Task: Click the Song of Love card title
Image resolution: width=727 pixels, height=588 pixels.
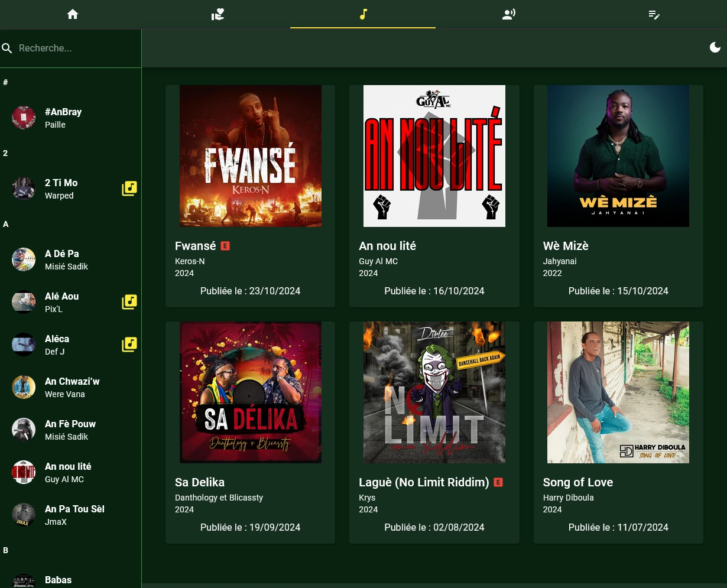Action: 578,482
